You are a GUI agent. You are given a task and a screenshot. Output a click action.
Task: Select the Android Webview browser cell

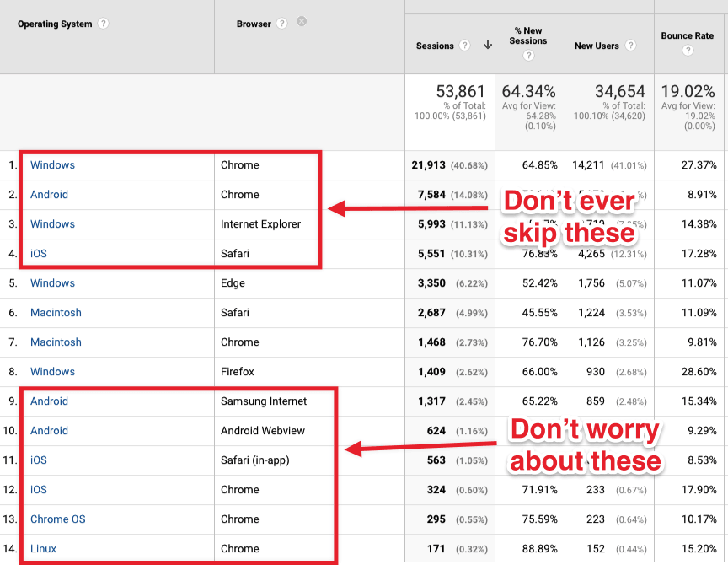pos(263,431)
